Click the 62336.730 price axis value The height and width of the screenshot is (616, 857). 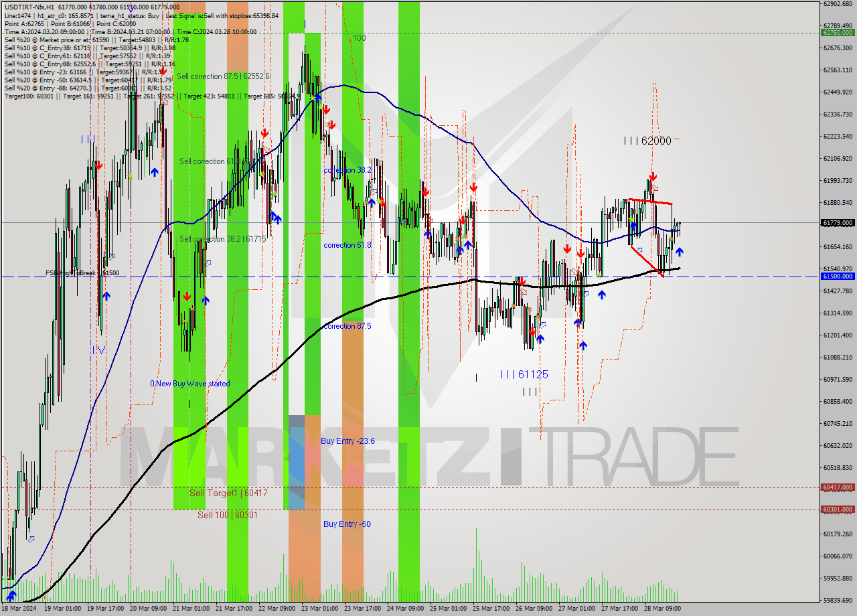(x=838, y=114)
